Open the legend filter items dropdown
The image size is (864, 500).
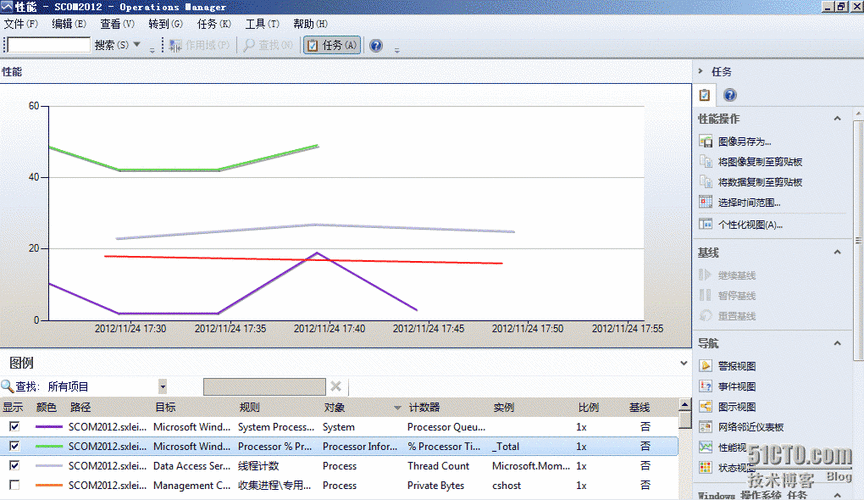tap(163, 386)
